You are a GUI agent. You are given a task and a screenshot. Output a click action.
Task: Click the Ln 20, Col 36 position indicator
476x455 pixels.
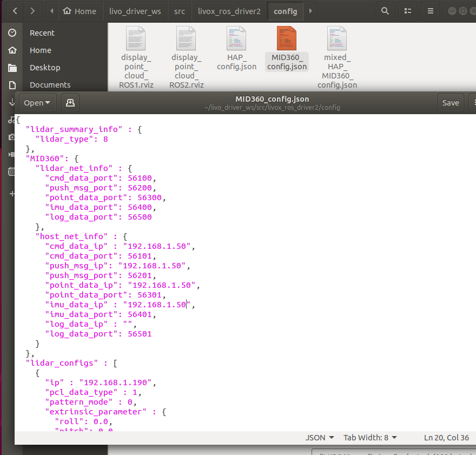pos(446,438)
